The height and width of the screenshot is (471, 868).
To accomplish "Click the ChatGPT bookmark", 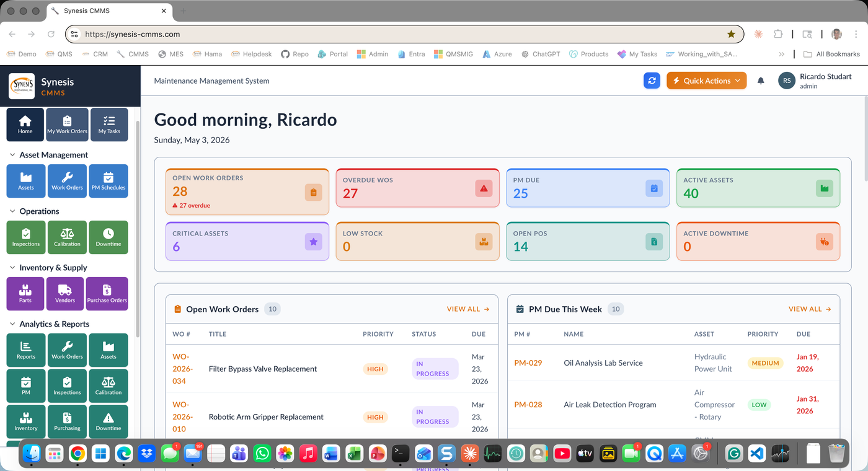I will [x=540, y=54].
